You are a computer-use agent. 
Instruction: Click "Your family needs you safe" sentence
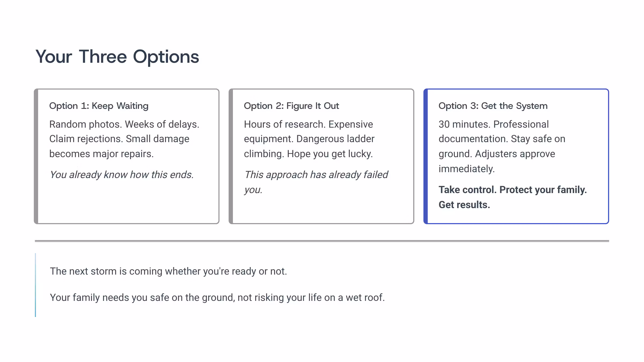tap(217, 298)
